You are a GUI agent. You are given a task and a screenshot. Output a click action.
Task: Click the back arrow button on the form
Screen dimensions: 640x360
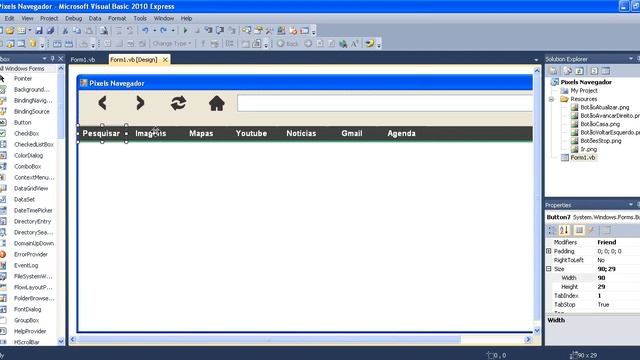tap(102, 103)
